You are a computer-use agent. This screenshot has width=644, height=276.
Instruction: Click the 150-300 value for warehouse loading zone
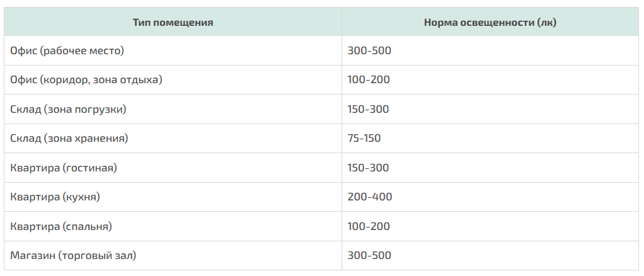368,109
